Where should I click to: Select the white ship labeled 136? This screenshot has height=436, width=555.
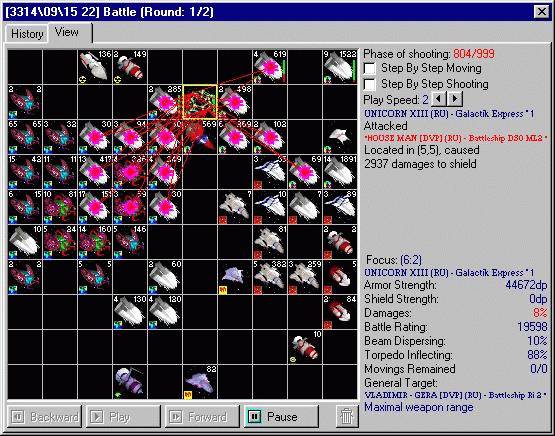(95, 67)
